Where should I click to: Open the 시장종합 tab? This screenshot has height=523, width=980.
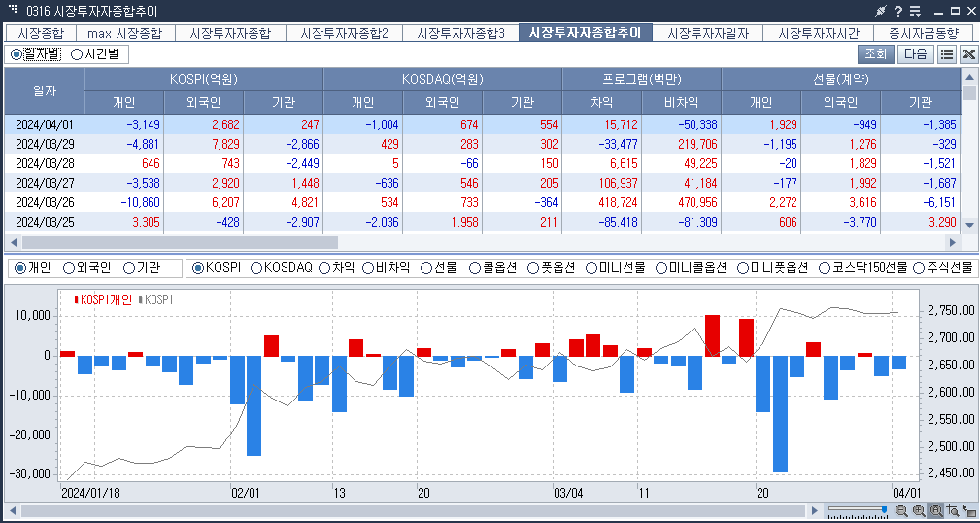(40, 33)
